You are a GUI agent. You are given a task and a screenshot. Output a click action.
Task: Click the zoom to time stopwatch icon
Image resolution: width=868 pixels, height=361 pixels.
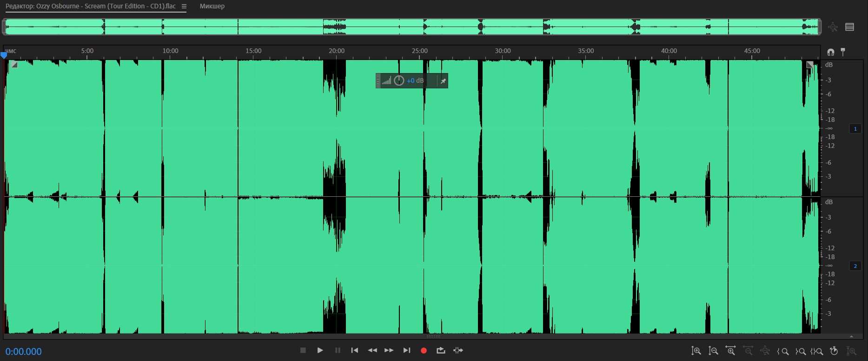click(834, 351)
